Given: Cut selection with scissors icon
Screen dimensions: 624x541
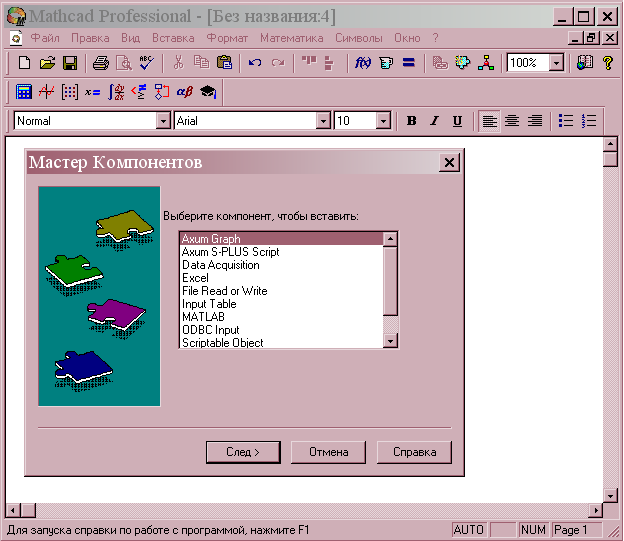Looking at the screenshot, I should [178, 63].
